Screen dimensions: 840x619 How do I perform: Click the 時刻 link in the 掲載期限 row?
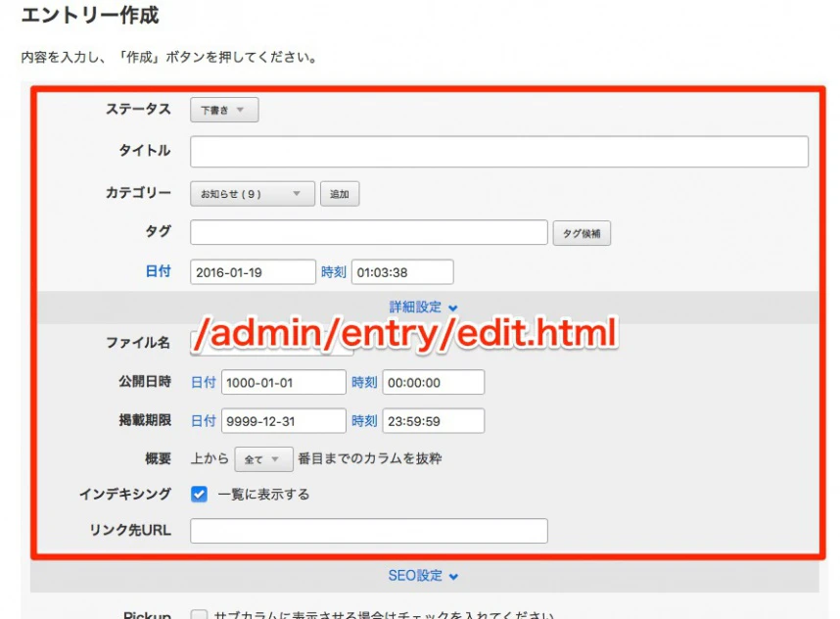pos(364,421)
